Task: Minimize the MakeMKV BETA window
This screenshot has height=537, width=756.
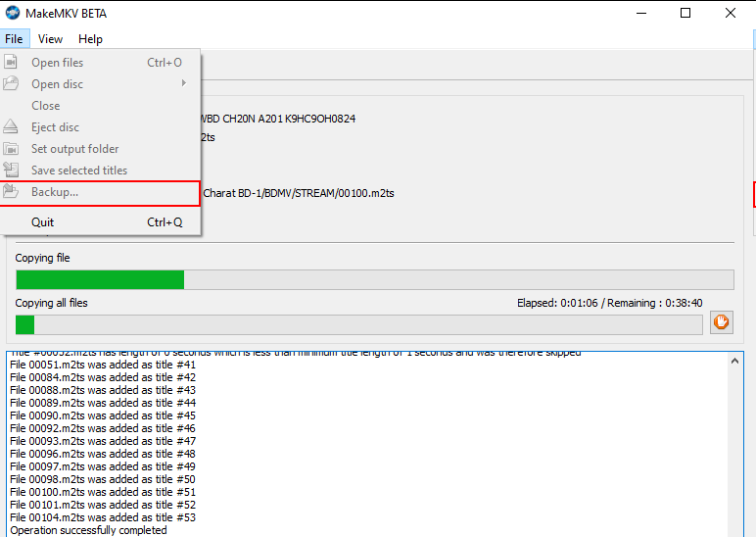Action: (x=641, y=13)
